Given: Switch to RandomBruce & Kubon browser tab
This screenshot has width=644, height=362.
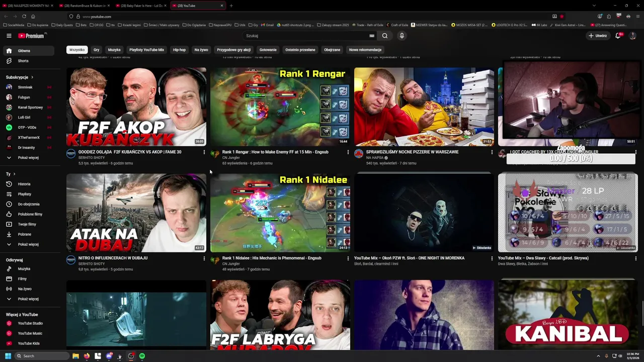Looking at the screenshot, I should point(85,6).
